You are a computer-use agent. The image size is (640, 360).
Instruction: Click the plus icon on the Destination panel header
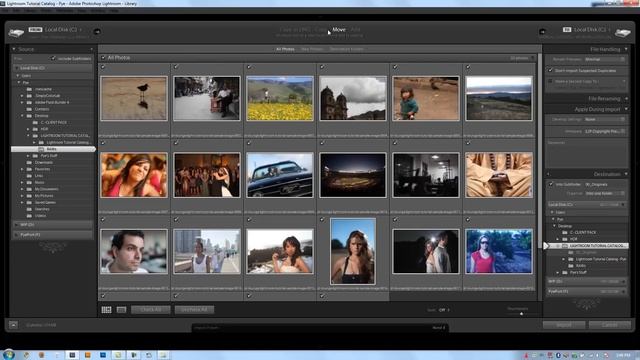click(548, 174)
